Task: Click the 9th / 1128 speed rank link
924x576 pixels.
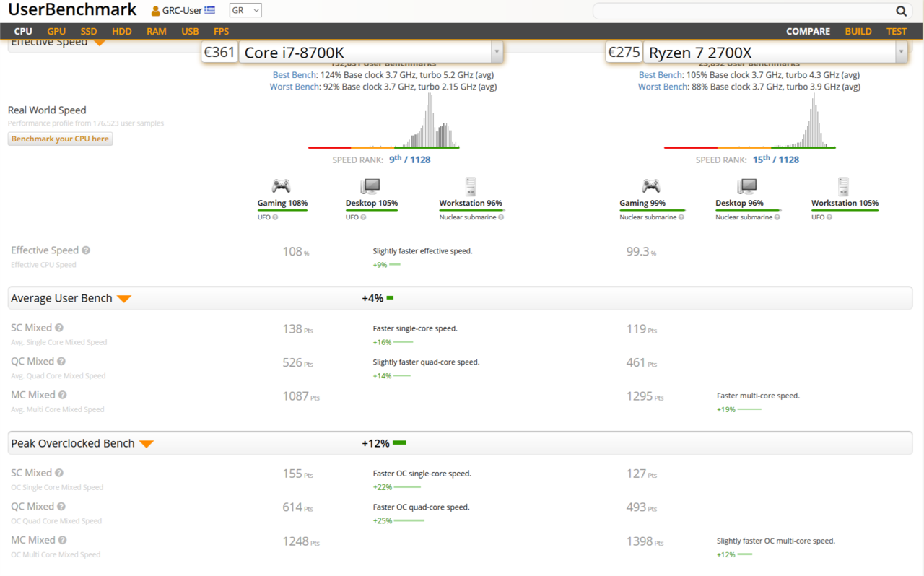Action: [409, 160]
